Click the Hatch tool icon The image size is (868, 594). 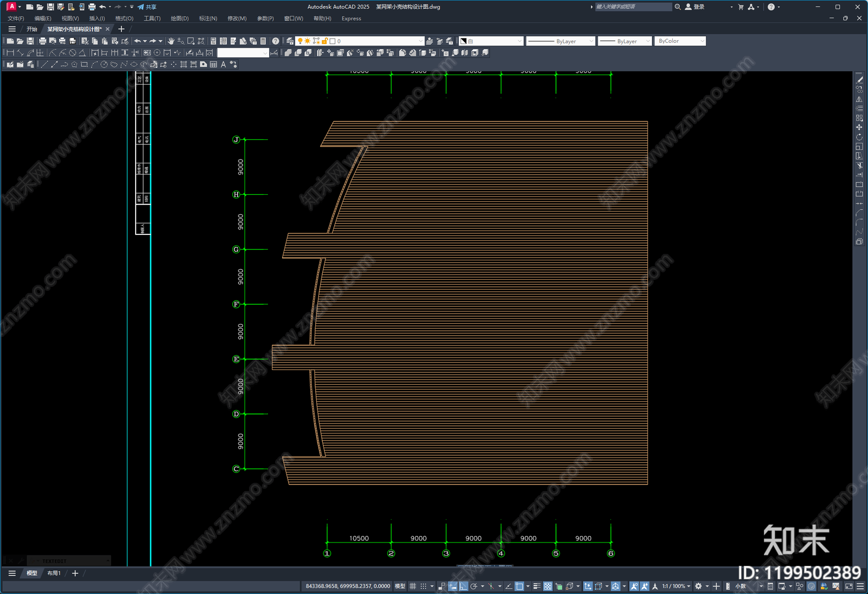(x=183, y=65)
